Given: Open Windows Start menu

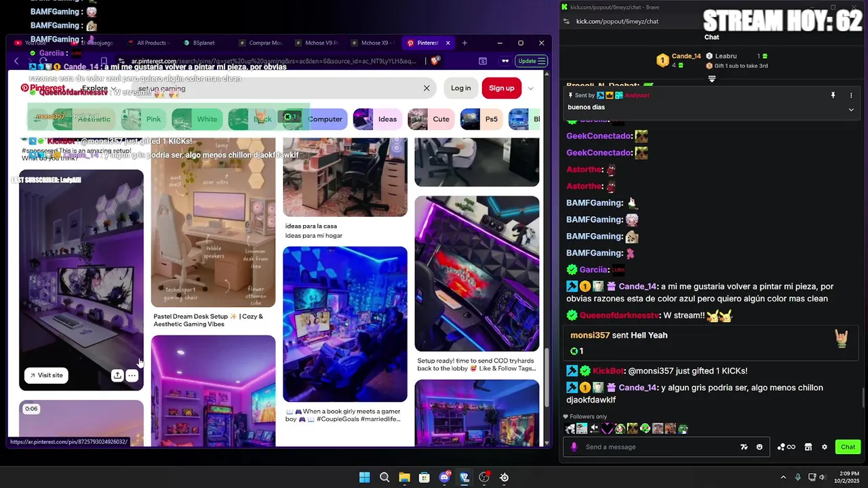Looking at the screenshot, I should click(x=364, y=477).
